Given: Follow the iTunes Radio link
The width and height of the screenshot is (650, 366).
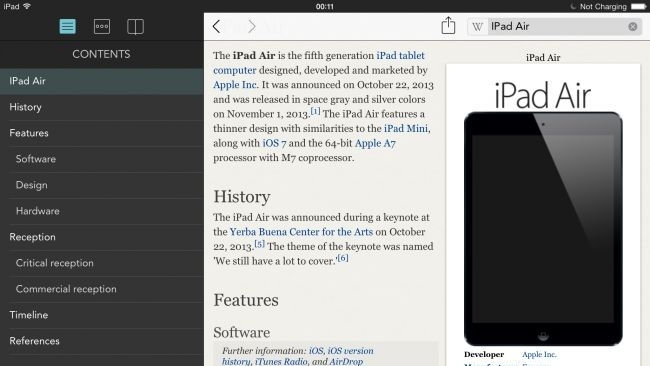Looking at the screenshot, I should [x=281, y=361].
